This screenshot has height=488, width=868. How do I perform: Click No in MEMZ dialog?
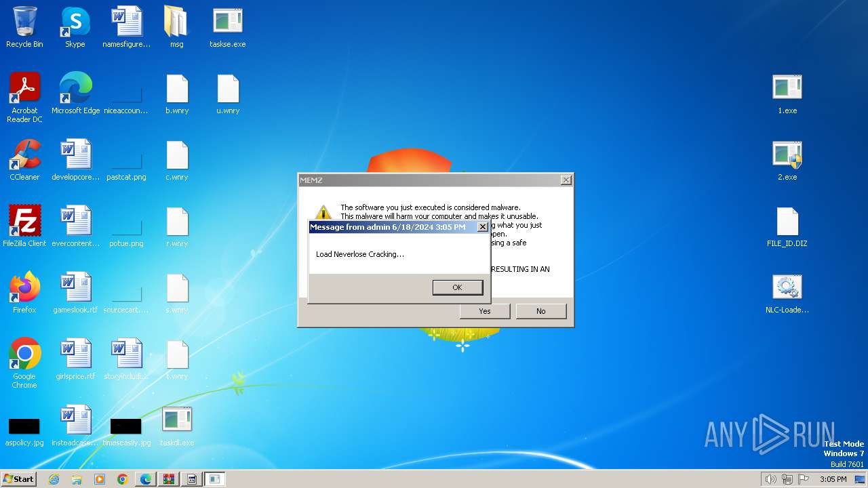[x=540, y=311]
